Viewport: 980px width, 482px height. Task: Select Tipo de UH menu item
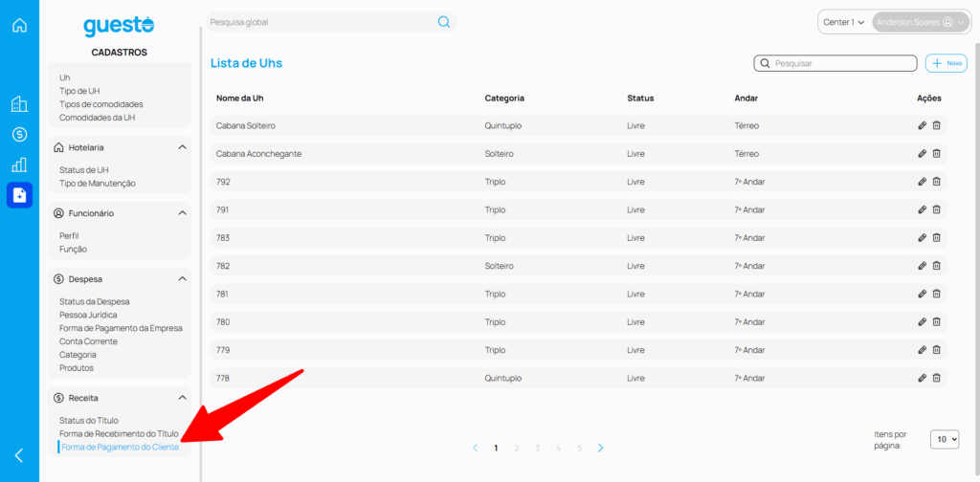point(79,91)
